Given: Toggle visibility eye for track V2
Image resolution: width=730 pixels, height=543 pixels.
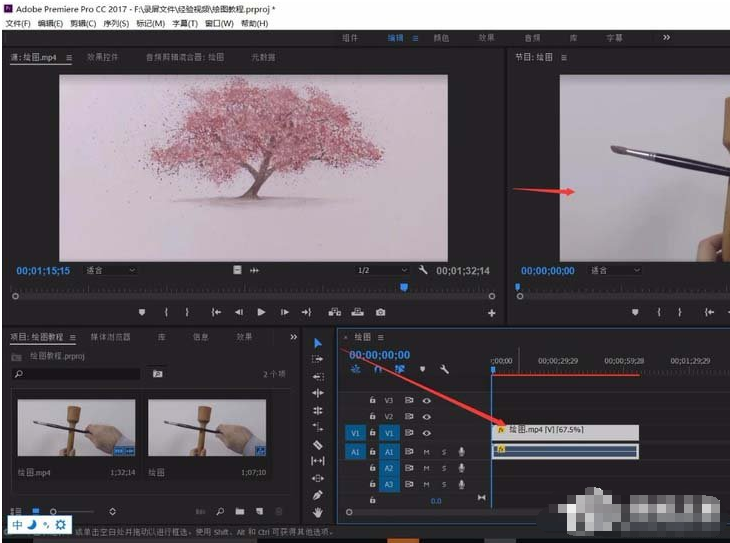Looking at the screenshot, I should [x=426, y=416].
